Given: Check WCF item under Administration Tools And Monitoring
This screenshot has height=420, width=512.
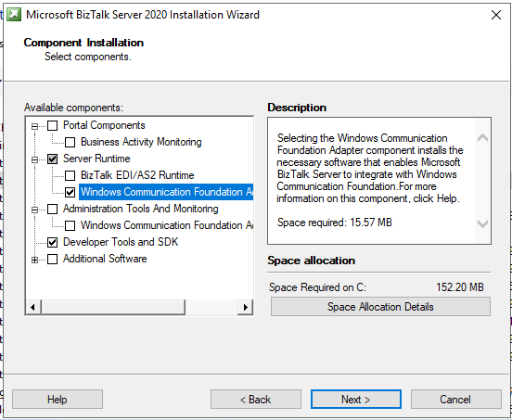Looking at the screenshot, I should 70,225.
